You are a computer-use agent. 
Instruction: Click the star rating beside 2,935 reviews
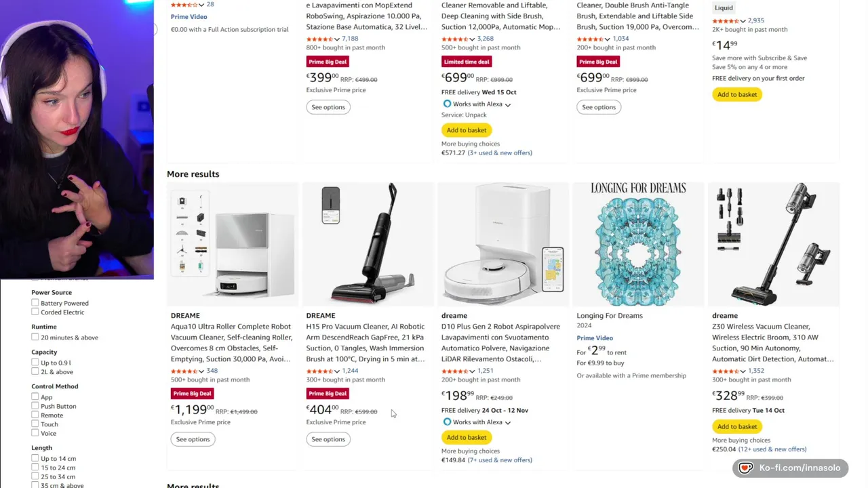click(726, 21)
